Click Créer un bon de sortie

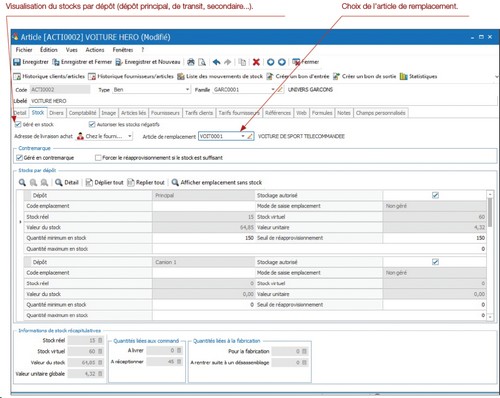364,76
